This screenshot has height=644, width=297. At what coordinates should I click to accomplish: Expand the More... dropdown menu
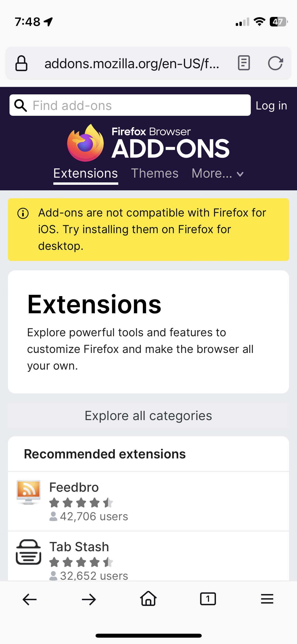click(218, 174)
